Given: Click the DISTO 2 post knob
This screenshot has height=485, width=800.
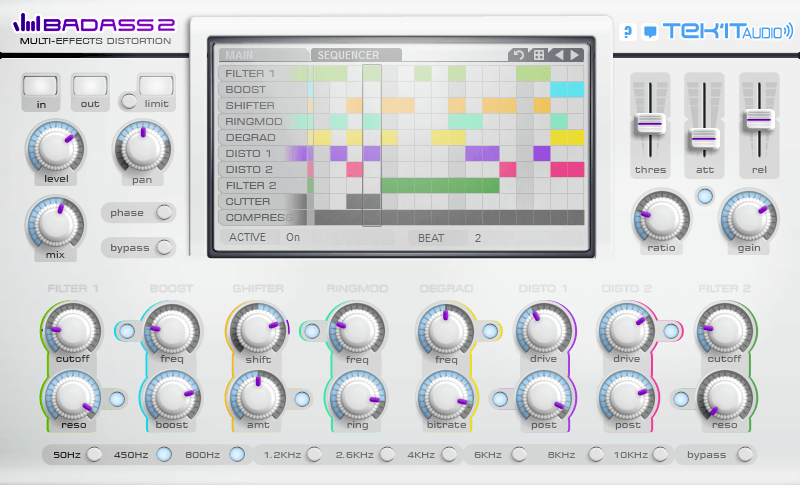Looking at the screenshot, I should (627, 398).
